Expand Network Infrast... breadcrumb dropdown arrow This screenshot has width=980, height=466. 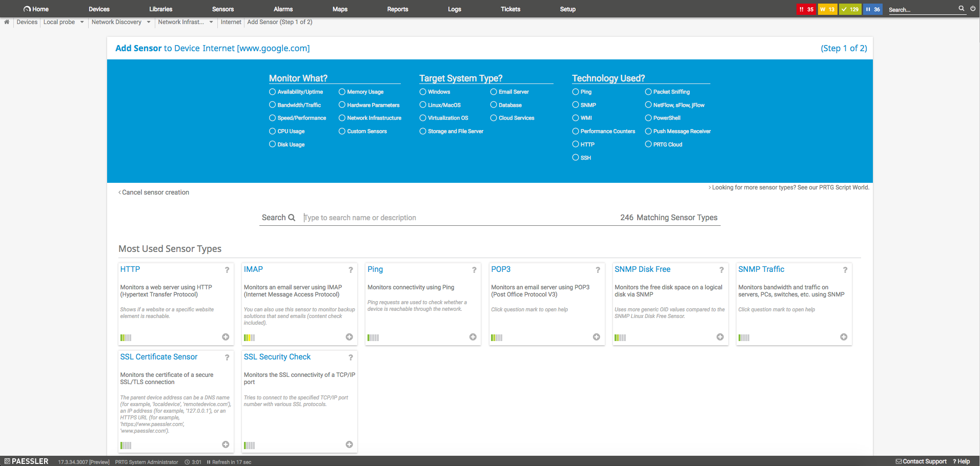211,22
